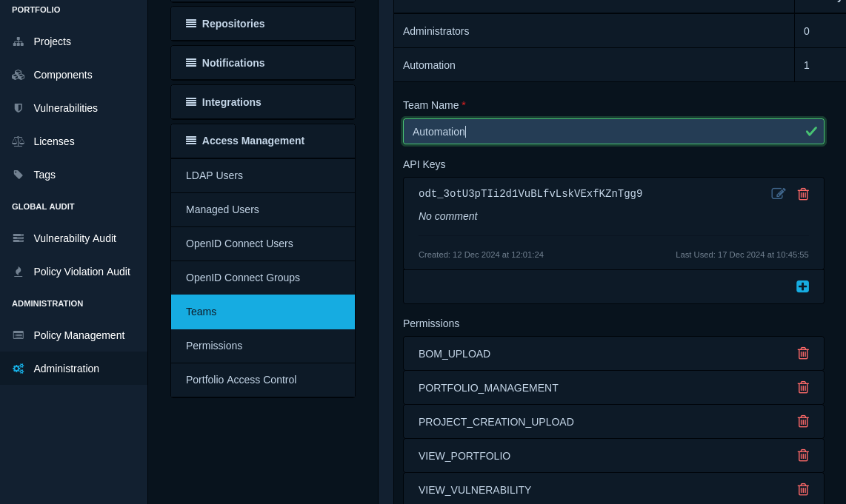Edit the API key using the pencil icon
Viewport: 846px width, 504px height.
(x=778, y=194)
